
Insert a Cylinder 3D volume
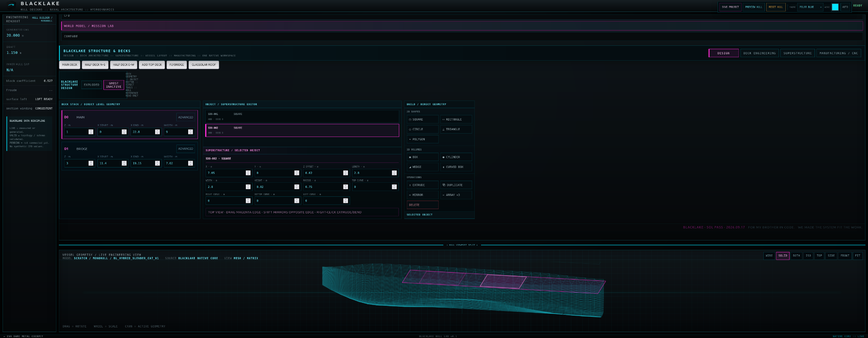point(456,157)
